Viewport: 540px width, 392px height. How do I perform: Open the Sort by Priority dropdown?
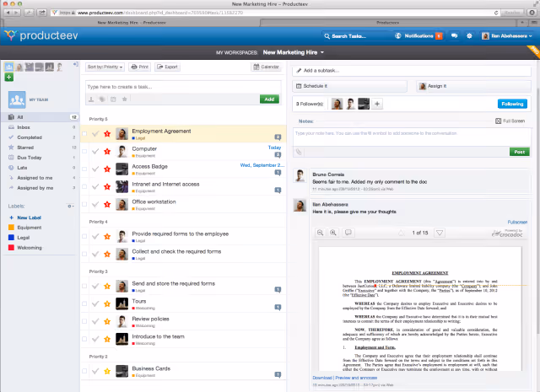[x=105, y=67]
